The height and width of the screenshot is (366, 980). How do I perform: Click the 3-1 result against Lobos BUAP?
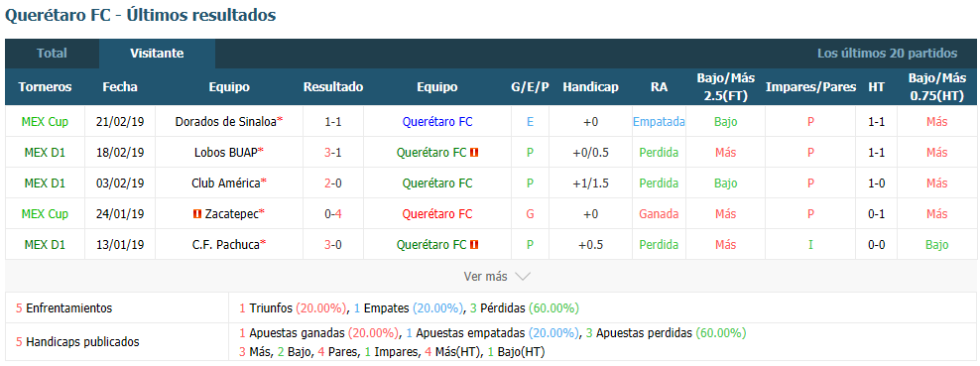333,153
